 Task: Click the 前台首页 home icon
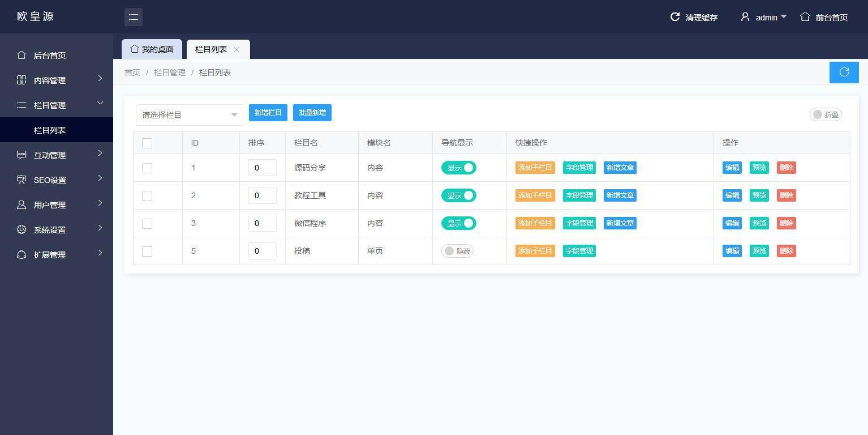(x=805, y=17)
